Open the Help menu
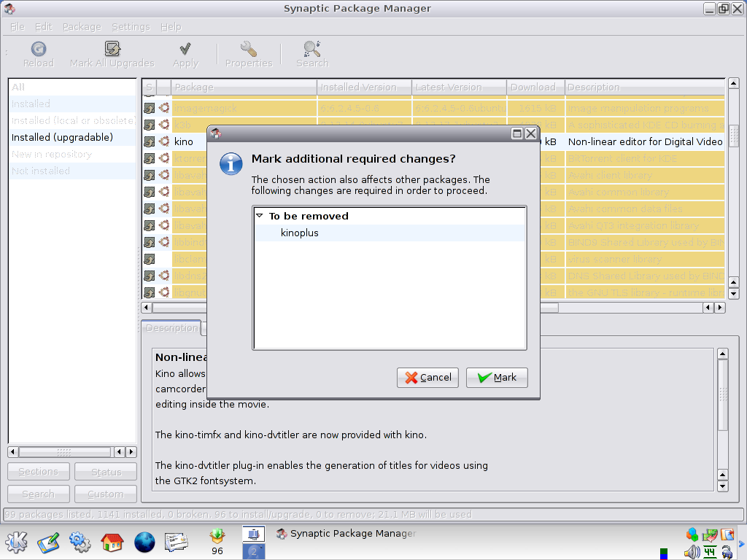Viewport: 747px width, 560px height. (171, 27)
